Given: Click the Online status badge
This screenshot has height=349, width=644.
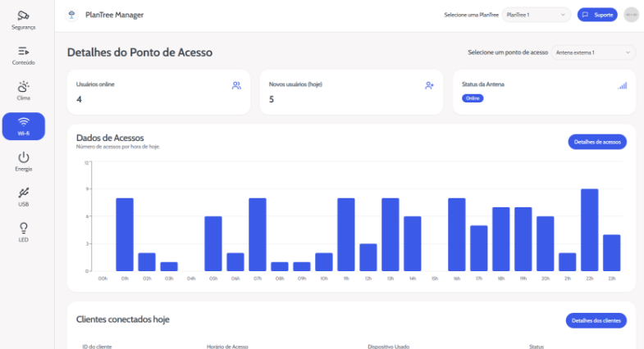Looking at the screenshot, I should pyautogui.click(x=472, y=98).
